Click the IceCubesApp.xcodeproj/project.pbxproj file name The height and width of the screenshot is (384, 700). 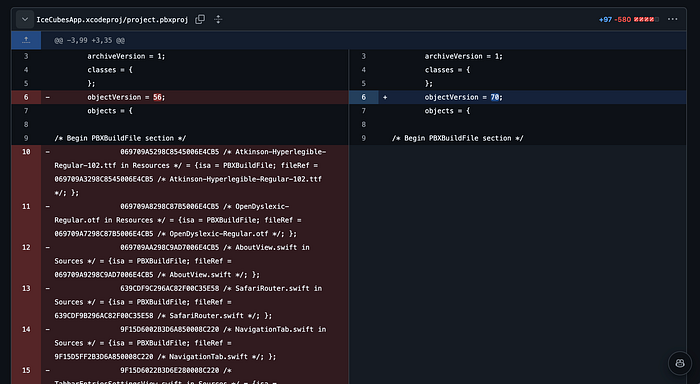click(x=112, y=20)
